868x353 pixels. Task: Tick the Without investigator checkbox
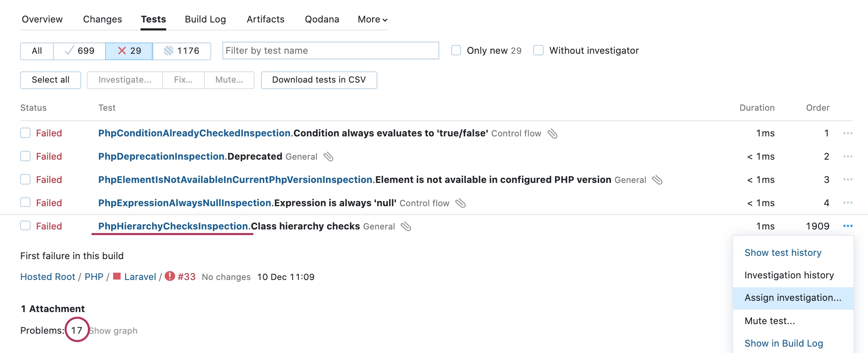click(x=538, y=51)
